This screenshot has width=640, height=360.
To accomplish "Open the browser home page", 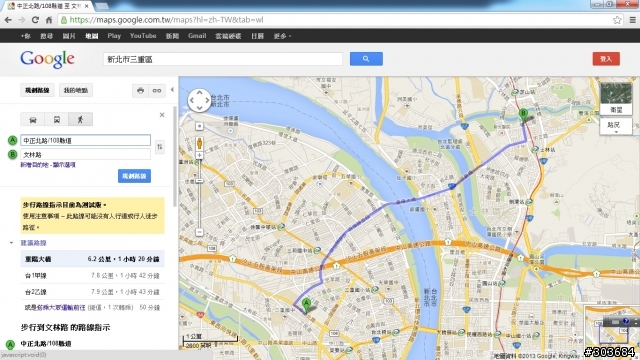I will coord(49,20).
